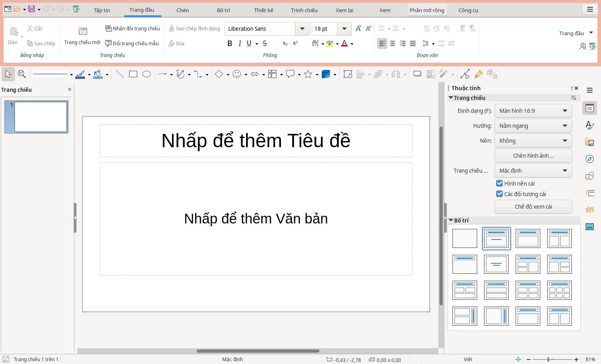This screenshot has width=601, height=364.
Task: Click the Chế độ xem cái button
Action: [533, 207]
